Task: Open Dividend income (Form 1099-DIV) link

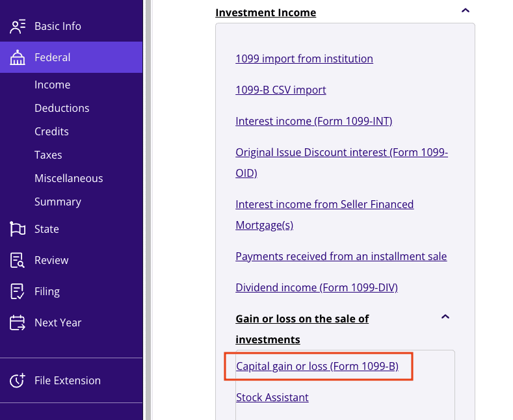Action: pos(317,287)
